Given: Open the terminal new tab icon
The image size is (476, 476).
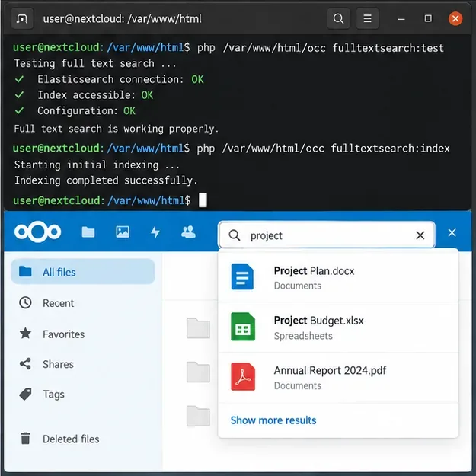Looking at the screenshot, I should click(22, 19).
